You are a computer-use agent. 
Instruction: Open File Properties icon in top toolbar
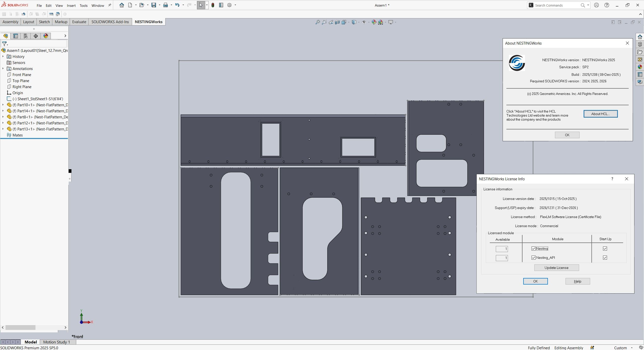click(x=221, y=5)
